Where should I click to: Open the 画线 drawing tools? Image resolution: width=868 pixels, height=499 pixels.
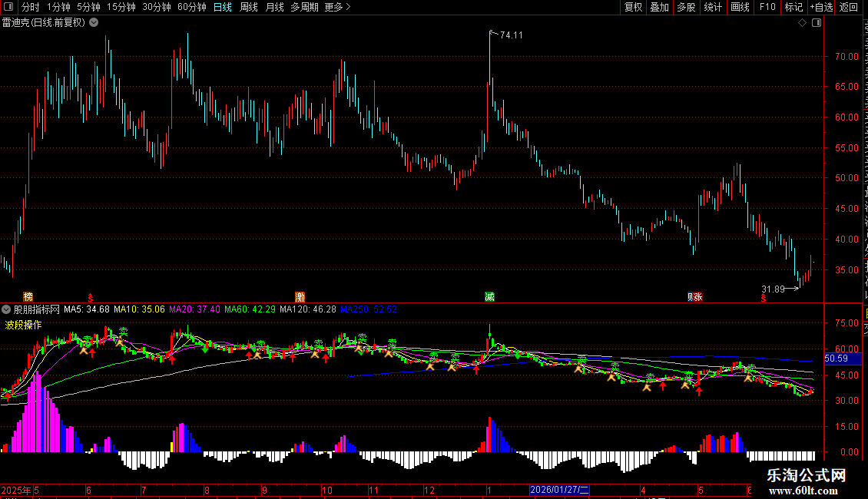tap(740, 7)
